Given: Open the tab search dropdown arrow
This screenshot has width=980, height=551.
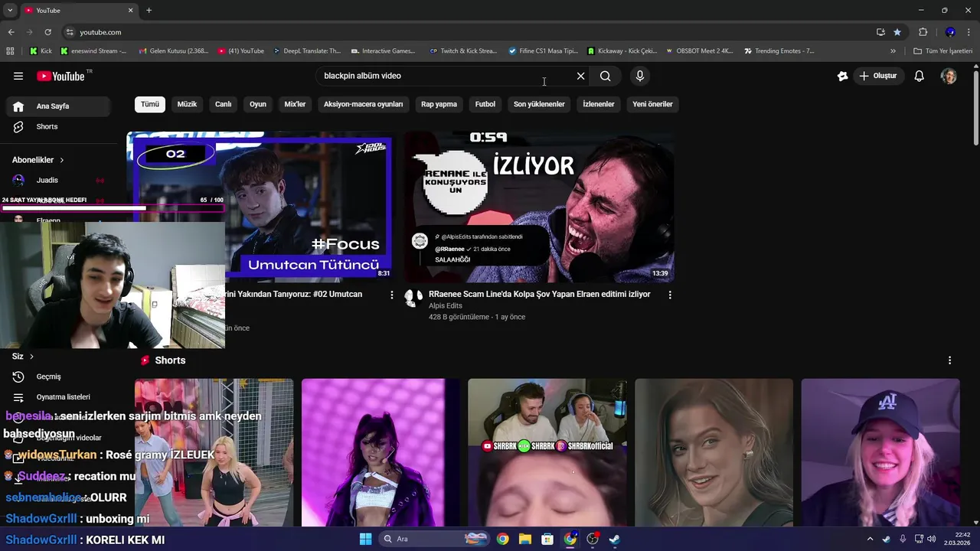Looking at the screenshot, I should 10,11.
